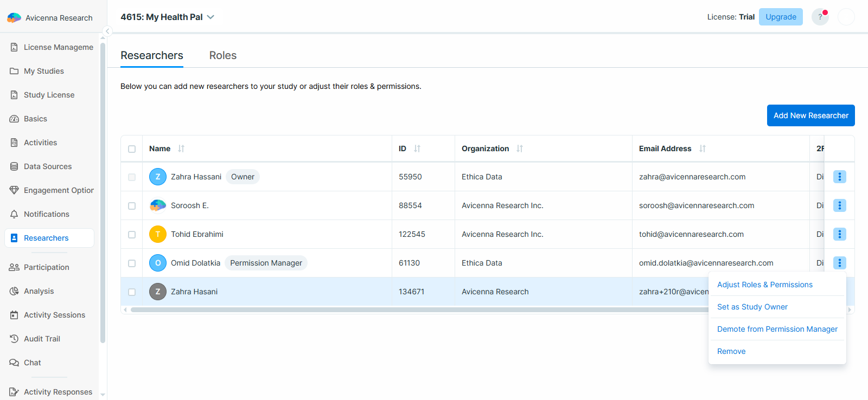Click the three-dot menu for Soroosh E.
The image size is (868, 400).
click(x=839, y=205)
